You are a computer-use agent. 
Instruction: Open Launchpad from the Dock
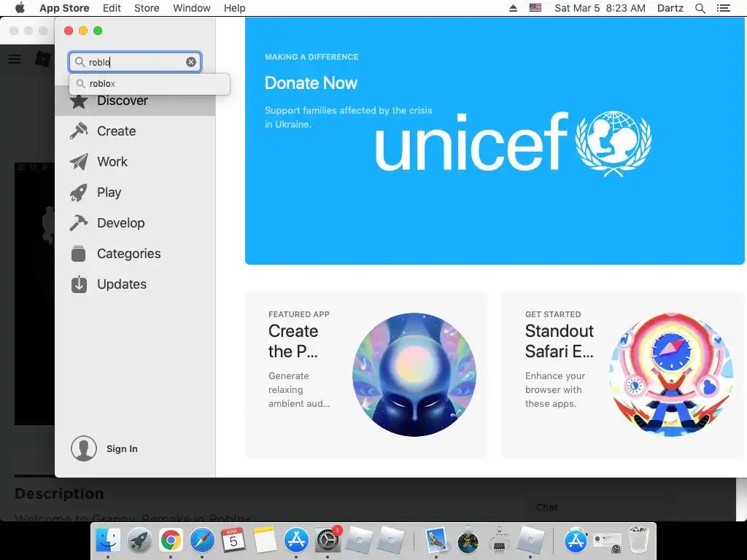tap(139, 540)
